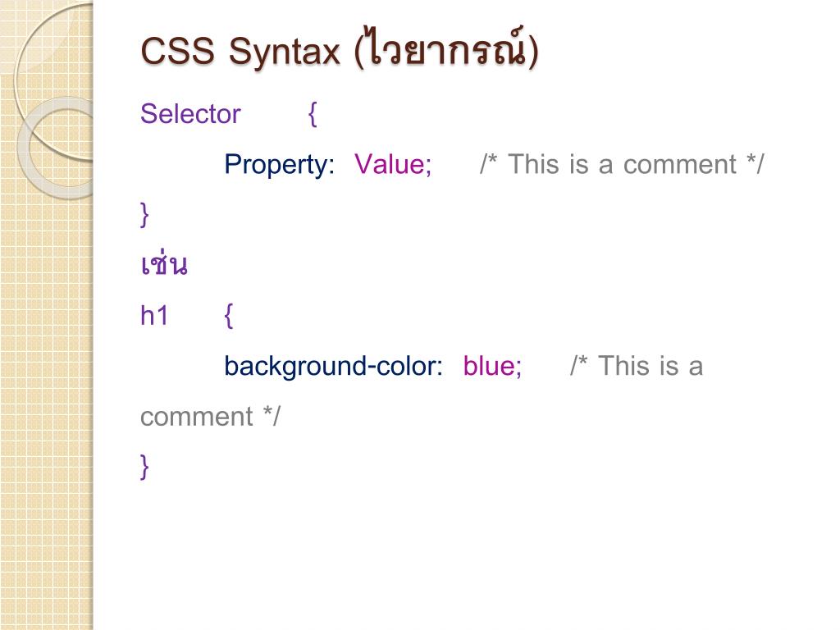Click the Thai word ไวยากรณ์ in title
840x630 pixels.
pos(446,48)
